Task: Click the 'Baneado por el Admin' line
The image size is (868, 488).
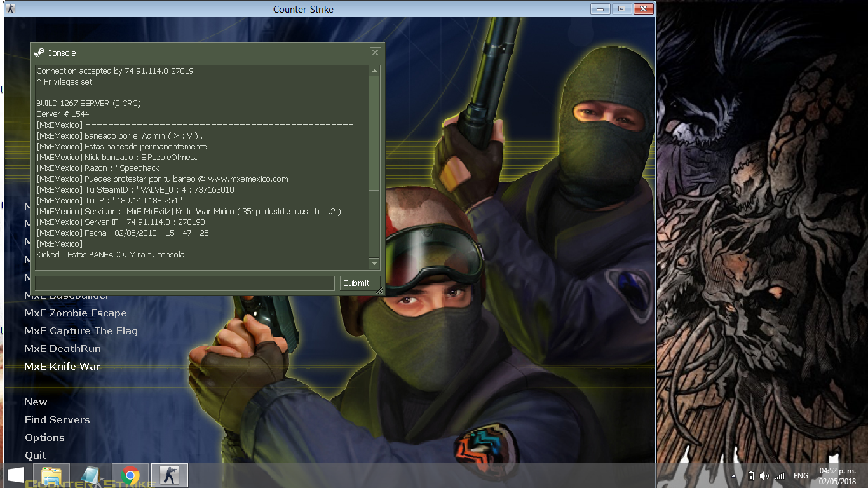Action: click(120, 136)
